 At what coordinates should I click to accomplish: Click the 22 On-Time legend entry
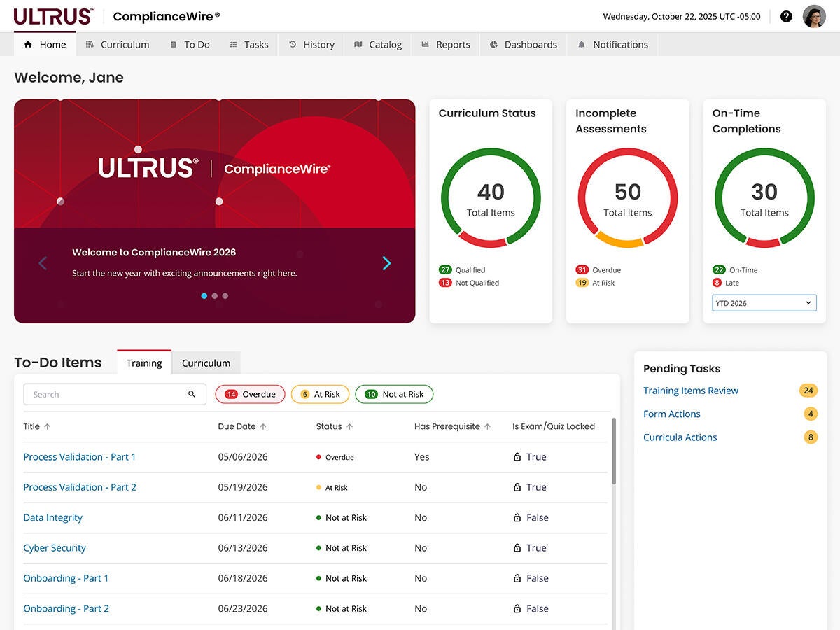click(735, 269)
